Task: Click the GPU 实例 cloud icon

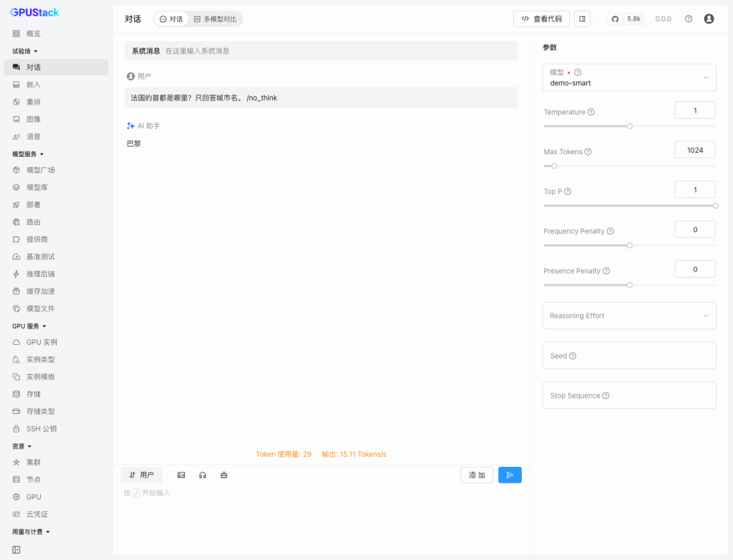Action: (16, 342)
